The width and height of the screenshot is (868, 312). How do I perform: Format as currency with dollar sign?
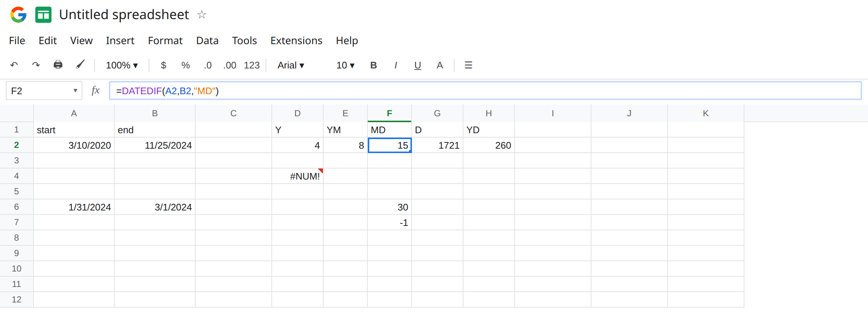click(164, 65)
